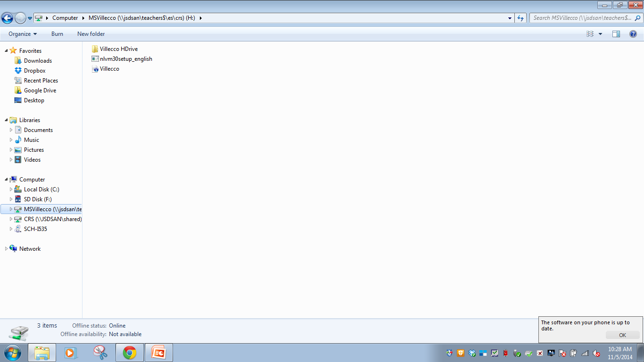Refresh the current folder view
644x362 pixels.
pyautogui.click(x=520, y=18)
